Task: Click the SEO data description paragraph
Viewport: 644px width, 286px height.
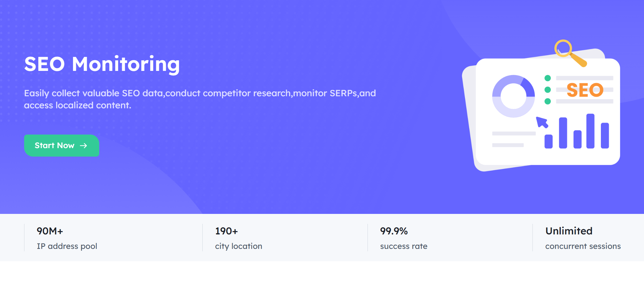Action: click(200, 99)
